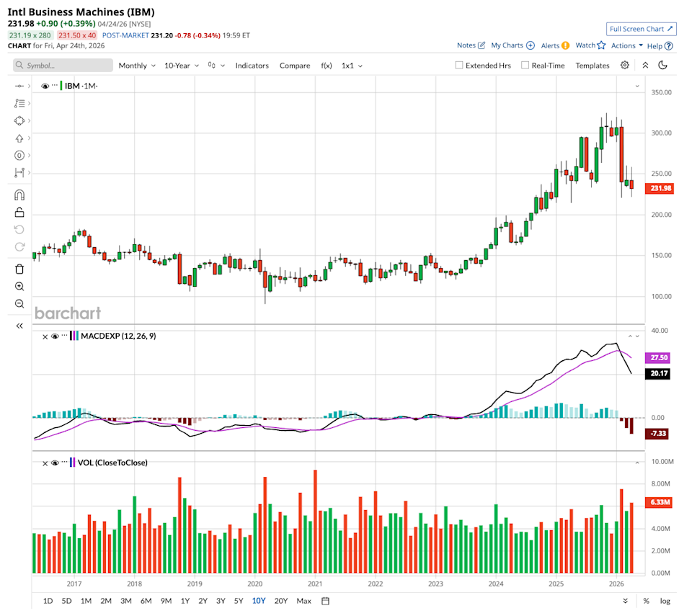Open chart settings gear icon
The height and width of the screenshot is (616, 692).
(x=625, y=65)
